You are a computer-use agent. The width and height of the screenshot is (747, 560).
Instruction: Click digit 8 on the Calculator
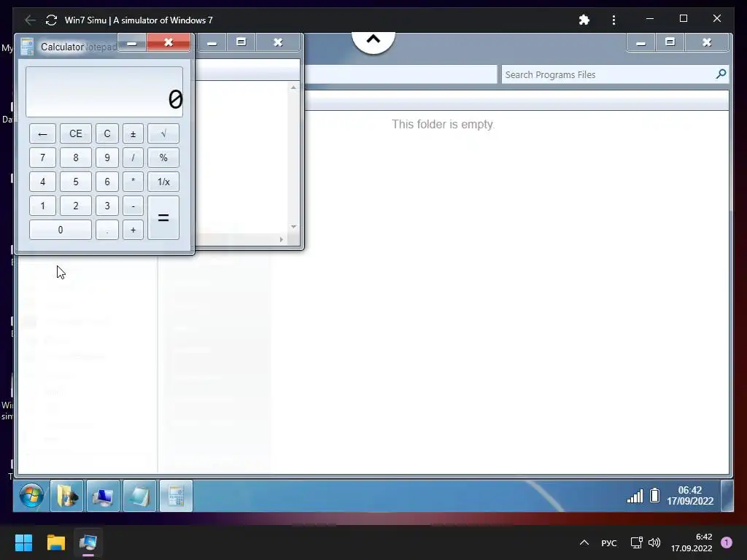[x=76, y=157]
